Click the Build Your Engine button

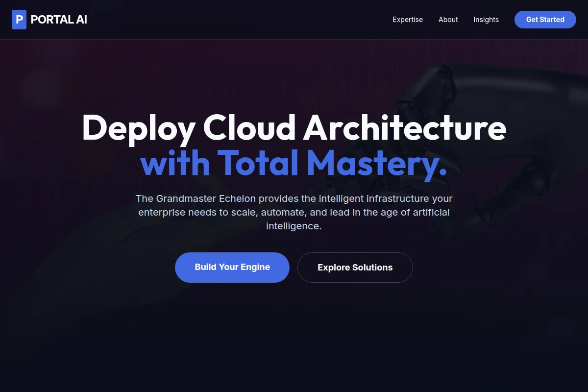click(x=232, y=268)
